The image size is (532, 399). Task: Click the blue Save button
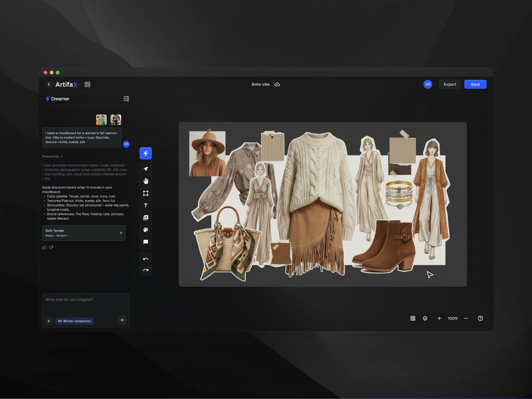[475, 84]
